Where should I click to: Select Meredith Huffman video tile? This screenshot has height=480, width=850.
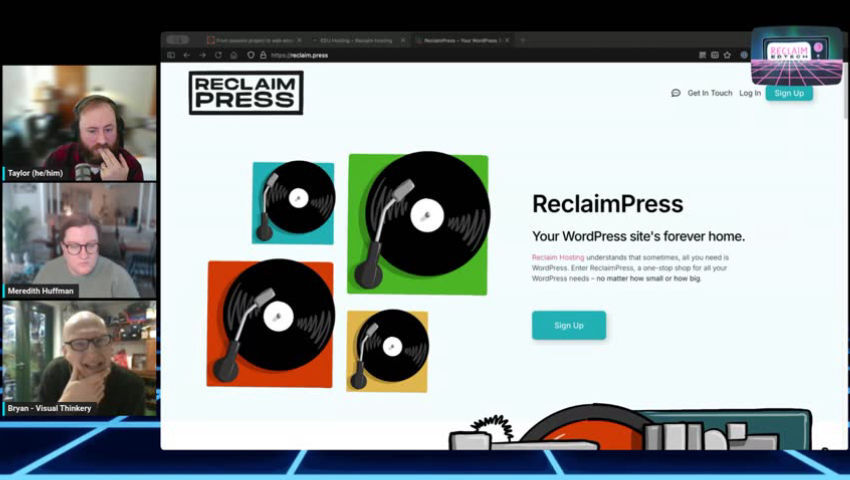click(x=79, y=240)
